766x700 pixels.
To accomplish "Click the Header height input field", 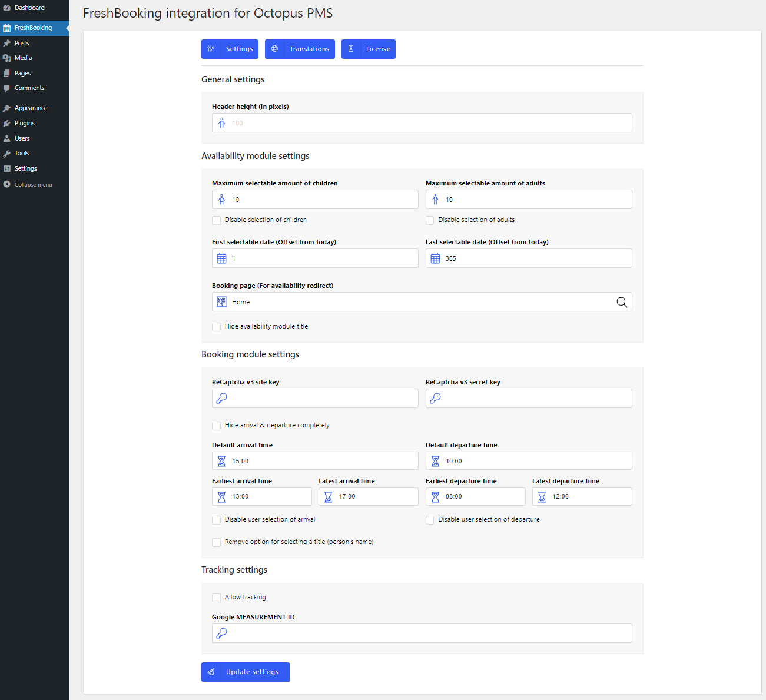I will pos(422,123).
